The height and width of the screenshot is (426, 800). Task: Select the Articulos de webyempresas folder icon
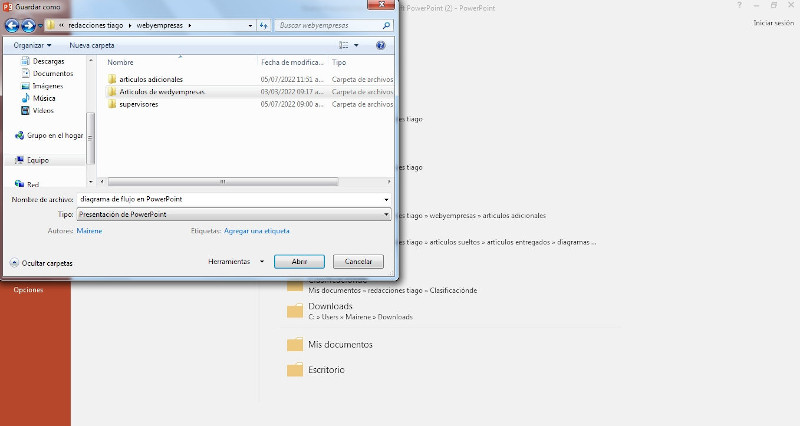click(112, 92)
